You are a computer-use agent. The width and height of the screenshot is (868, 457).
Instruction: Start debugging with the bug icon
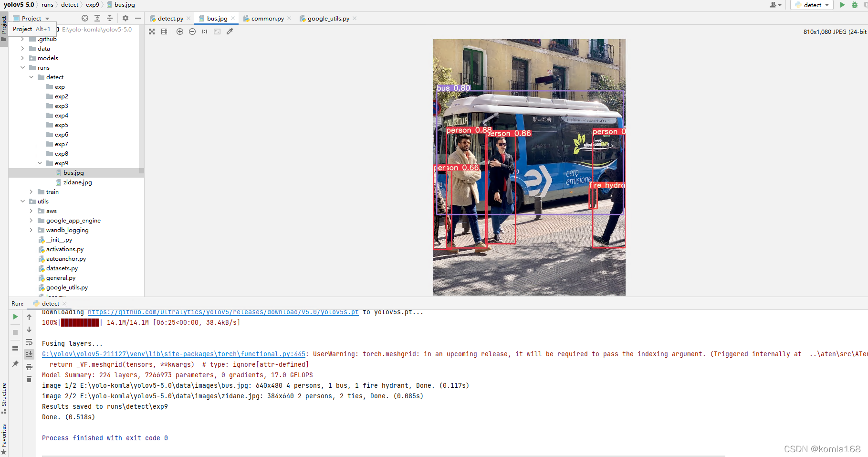coord(854,5)
